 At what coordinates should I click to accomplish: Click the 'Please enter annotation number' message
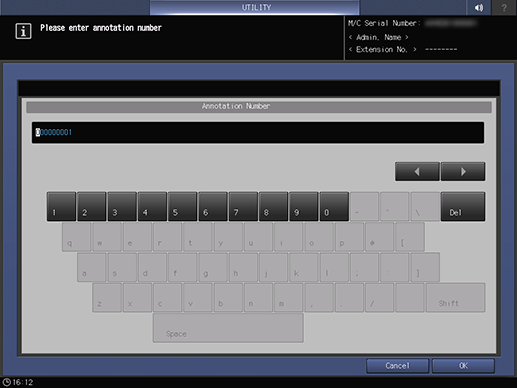(101, 28)
